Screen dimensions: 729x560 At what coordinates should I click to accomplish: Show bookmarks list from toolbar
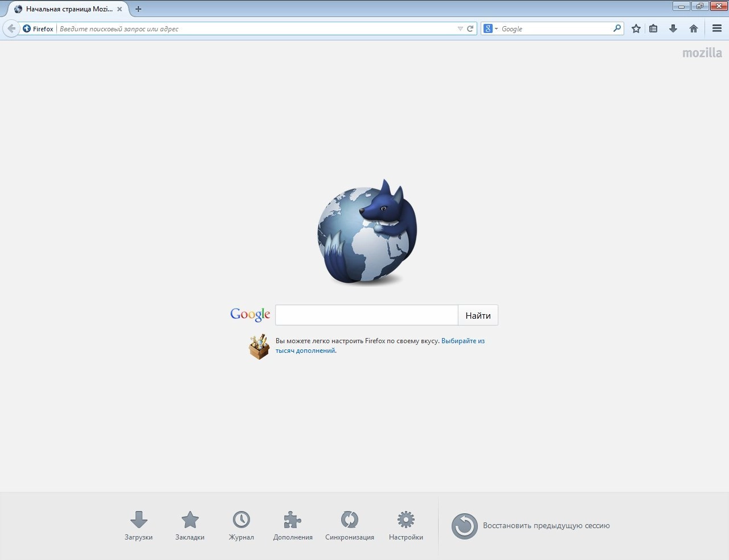[x=653, y=28]
